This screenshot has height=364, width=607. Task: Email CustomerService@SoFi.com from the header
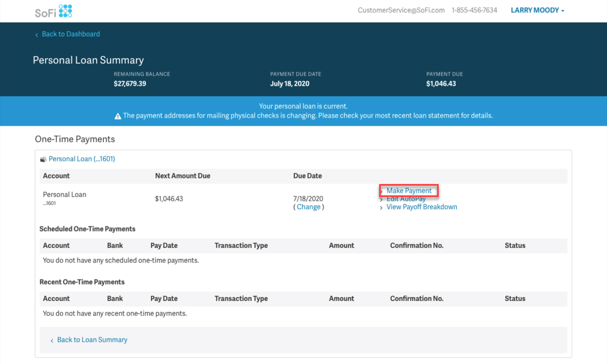pyautogui.click(x=401, y=10)
